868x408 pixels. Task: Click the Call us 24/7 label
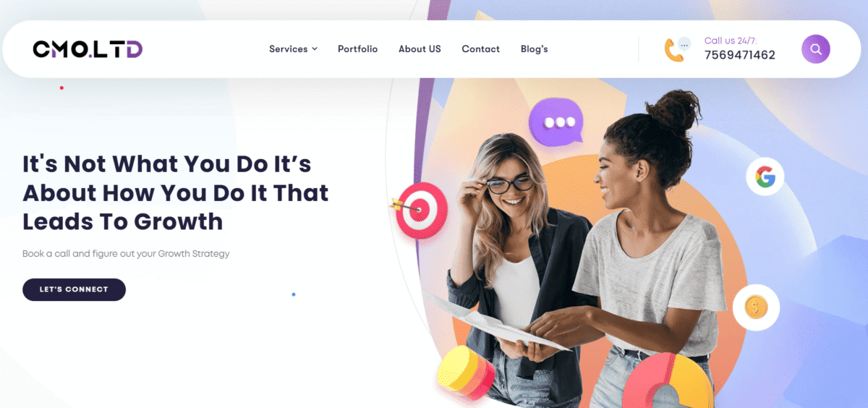click(x=731, y=41)
